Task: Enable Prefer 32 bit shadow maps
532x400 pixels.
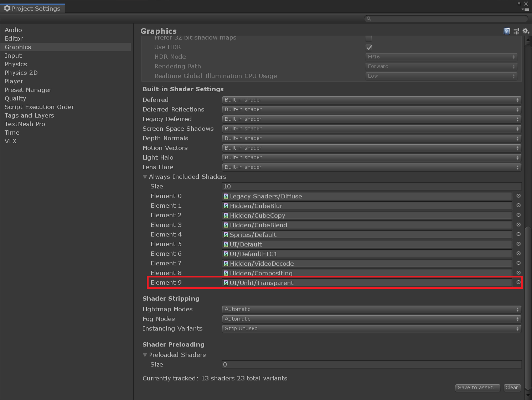Action: [369, 37]
